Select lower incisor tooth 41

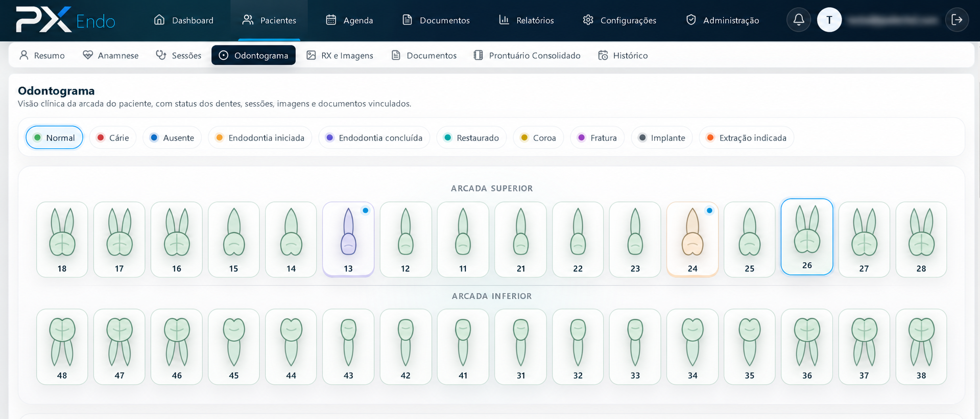[x=463, y=347]
